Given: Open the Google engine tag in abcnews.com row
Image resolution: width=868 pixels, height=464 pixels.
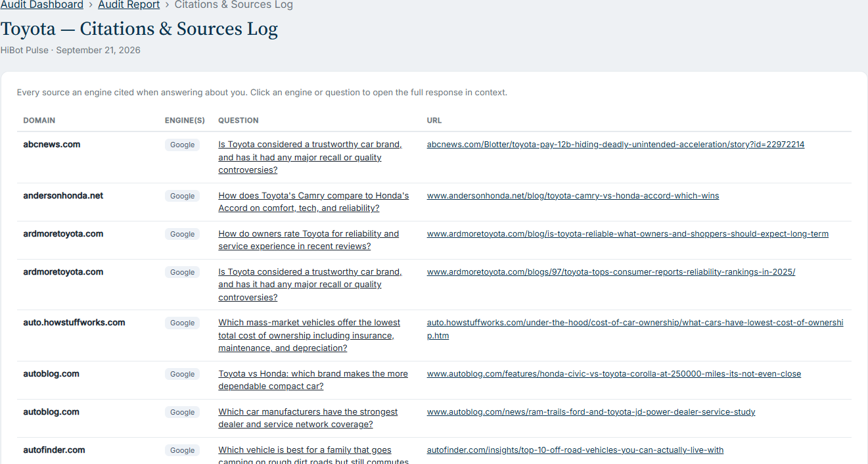Looking at the screenshot, I should [x=183, y=145].
